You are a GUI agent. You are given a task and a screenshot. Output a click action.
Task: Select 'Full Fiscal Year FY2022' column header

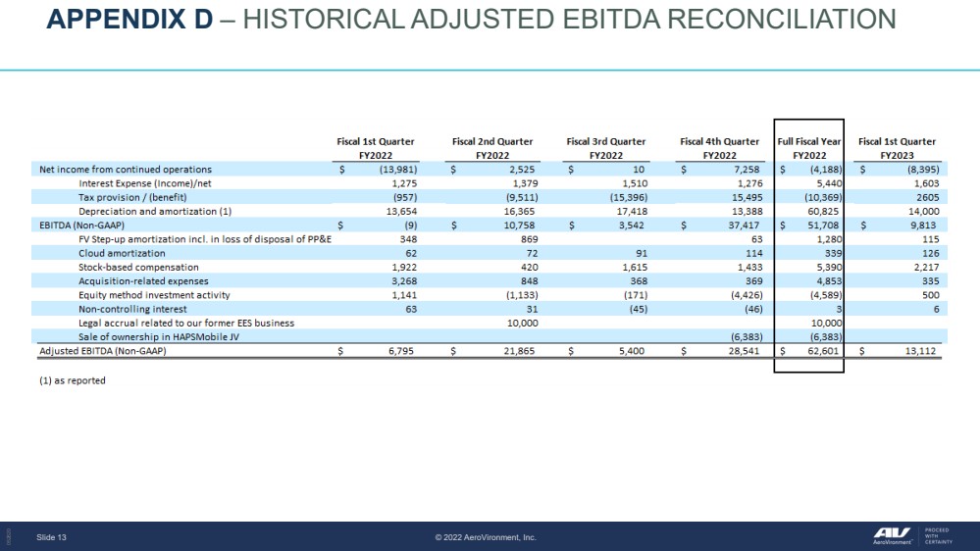[x=809, y=148]
